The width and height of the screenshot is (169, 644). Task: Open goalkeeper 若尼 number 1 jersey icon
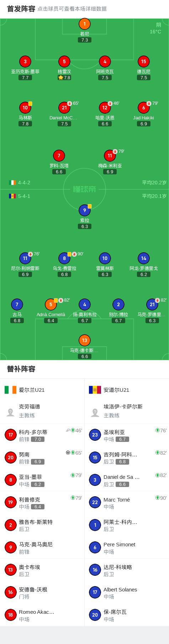click(x=84, y=24)
